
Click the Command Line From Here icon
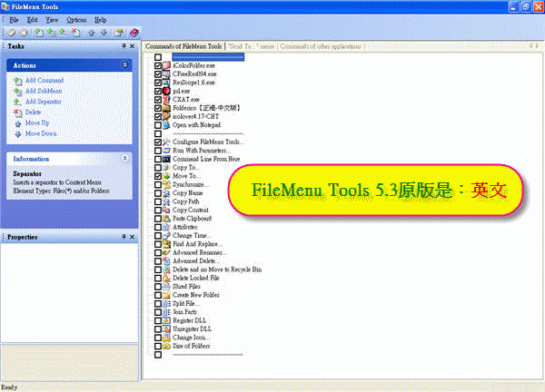[166, 159]
